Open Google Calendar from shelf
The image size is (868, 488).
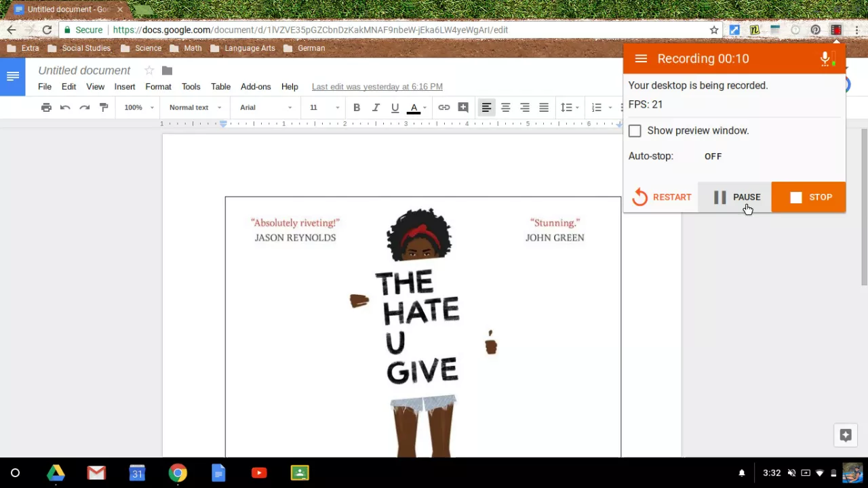point(137,473)
